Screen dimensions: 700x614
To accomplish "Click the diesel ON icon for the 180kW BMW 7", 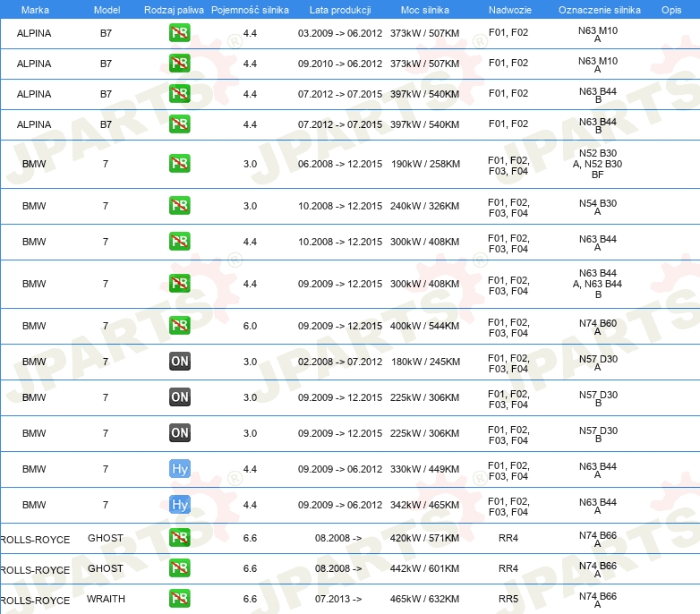I will pyautogui.click(x=180, y=362).
